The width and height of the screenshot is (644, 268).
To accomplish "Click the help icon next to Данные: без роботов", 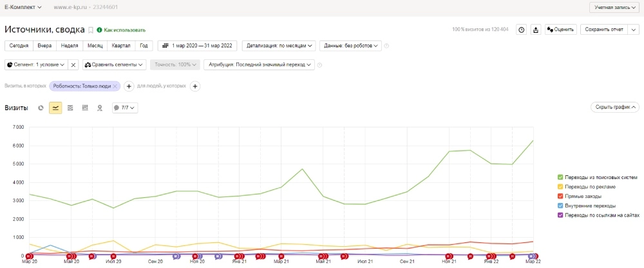I will (x=386, y=46).
